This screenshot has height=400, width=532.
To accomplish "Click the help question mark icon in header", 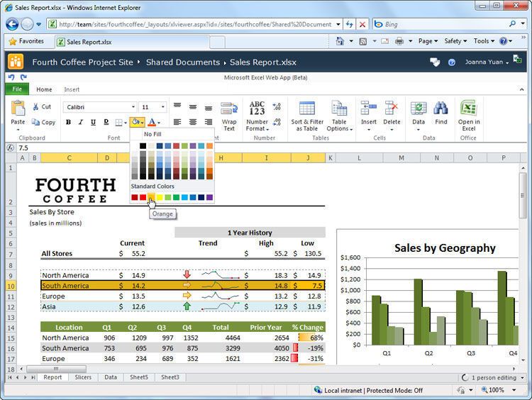I will click(452, 62).
